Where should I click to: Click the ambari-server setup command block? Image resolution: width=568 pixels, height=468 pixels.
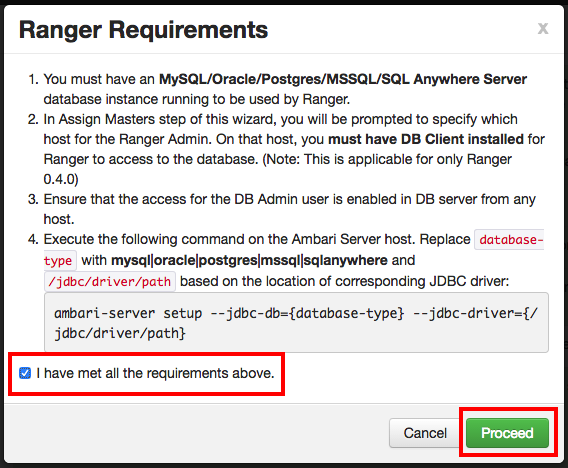(x=296, y=322)
